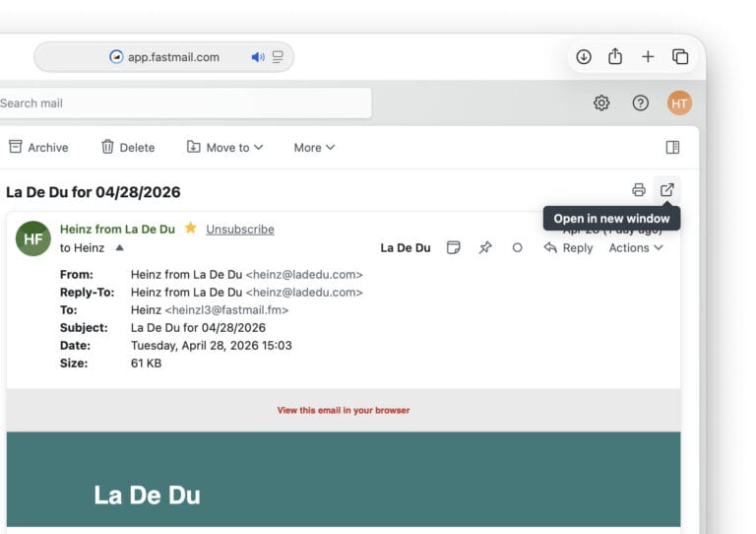Click the Unsubscribe link

point(240,230)
